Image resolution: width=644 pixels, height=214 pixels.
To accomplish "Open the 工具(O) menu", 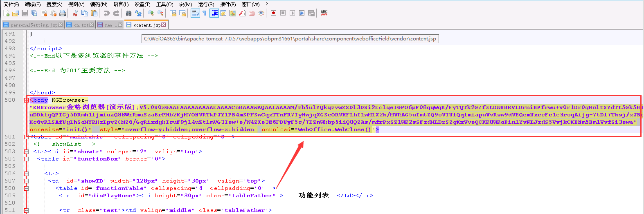I will pos(164,4).
